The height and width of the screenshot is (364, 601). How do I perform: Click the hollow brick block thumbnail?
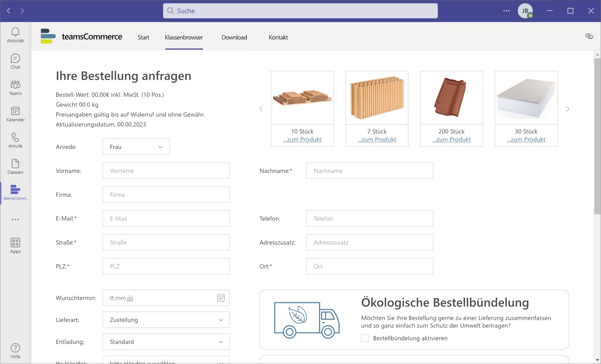point(377,98)
